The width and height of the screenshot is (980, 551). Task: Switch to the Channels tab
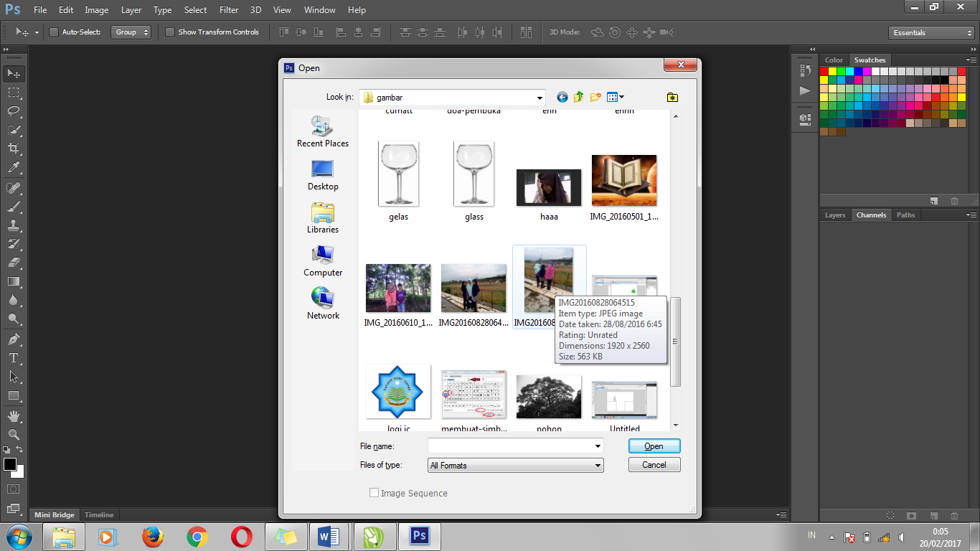(x=871, y=215)
